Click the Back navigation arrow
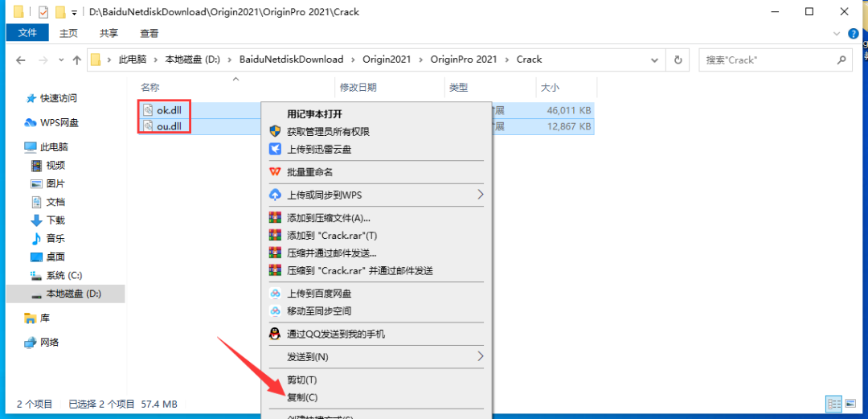This screenshot has height=419, width=868. point(21,60)
